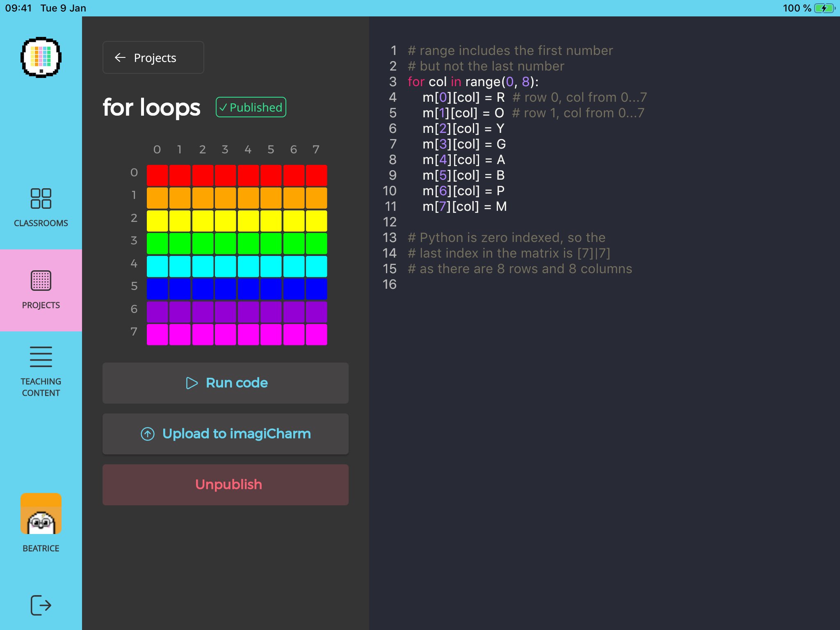Select the Projects matrix icon
This screenshot has height=630, width=840.
tap(41, 281)
